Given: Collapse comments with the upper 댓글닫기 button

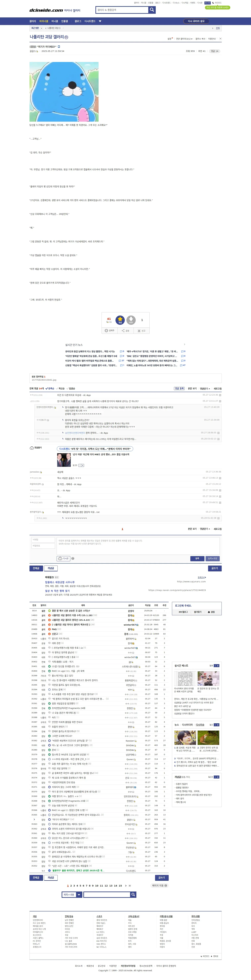Looking at the screenshot, I should [x=205, y=388].
